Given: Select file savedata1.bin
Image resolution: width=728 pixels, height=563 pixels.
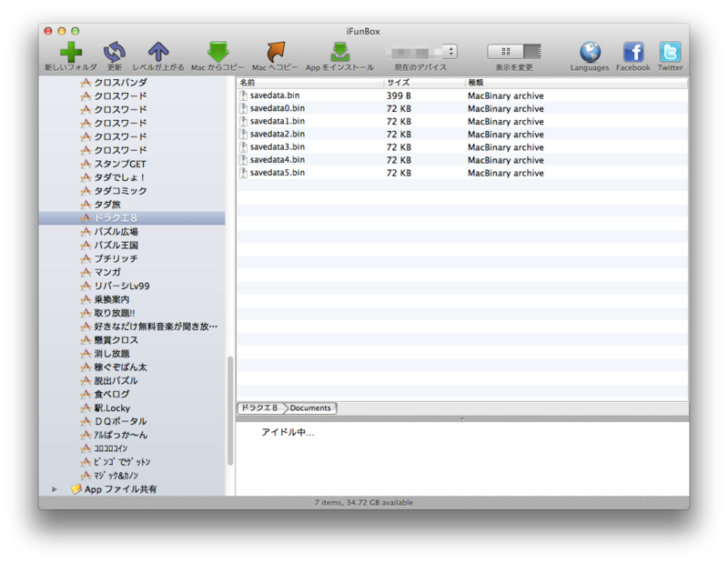Looking at the screenshot, I should coord(462,121).
